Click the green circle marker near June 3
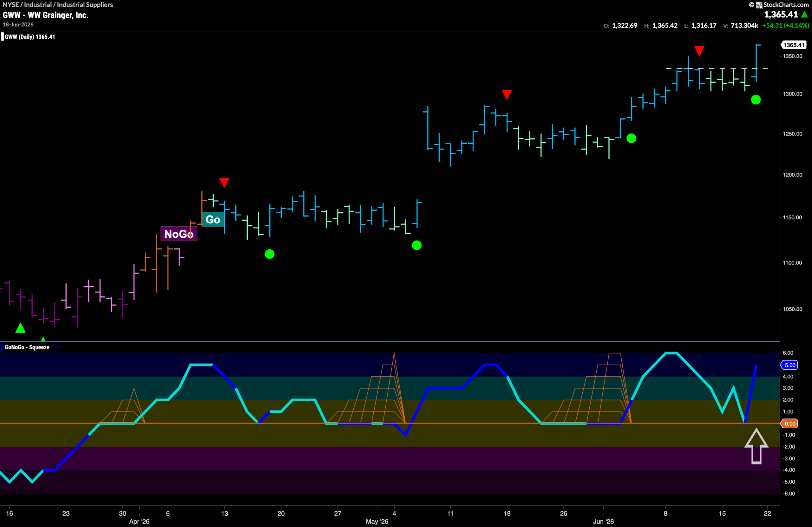 (x=631, y=138)
